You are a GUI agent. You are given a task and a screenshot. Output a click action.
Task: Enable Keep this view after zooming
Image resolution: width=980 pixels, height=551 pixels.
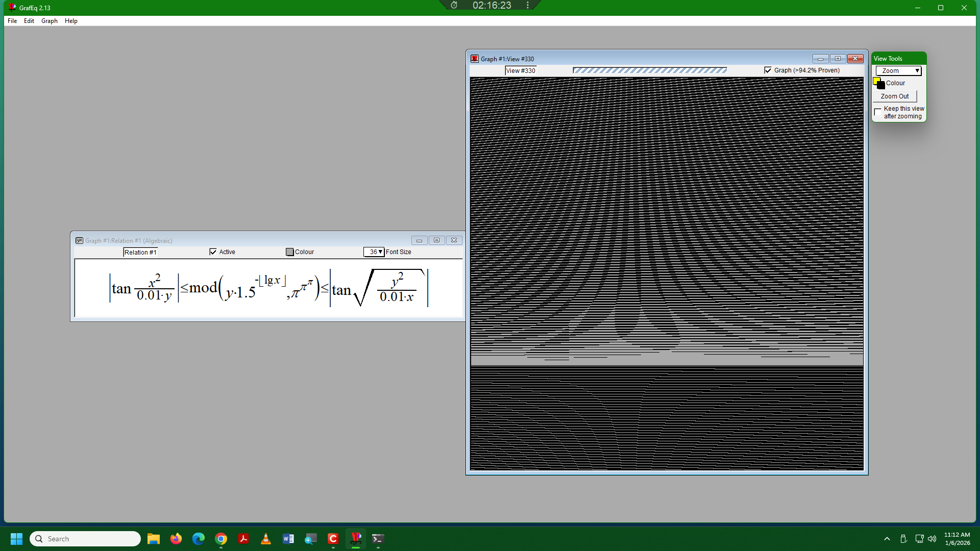[878, 112]
